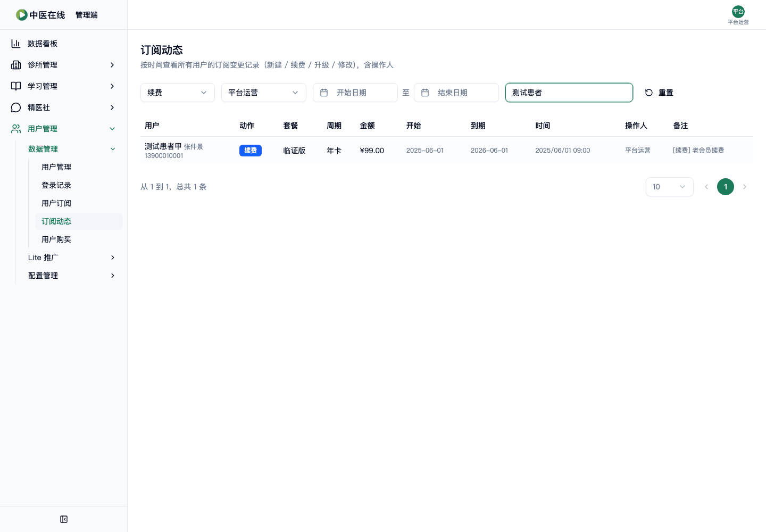Collapse the sidebar with bottom panel icon
The width and height of the screenshot is (766, 532).
point(64,519)
